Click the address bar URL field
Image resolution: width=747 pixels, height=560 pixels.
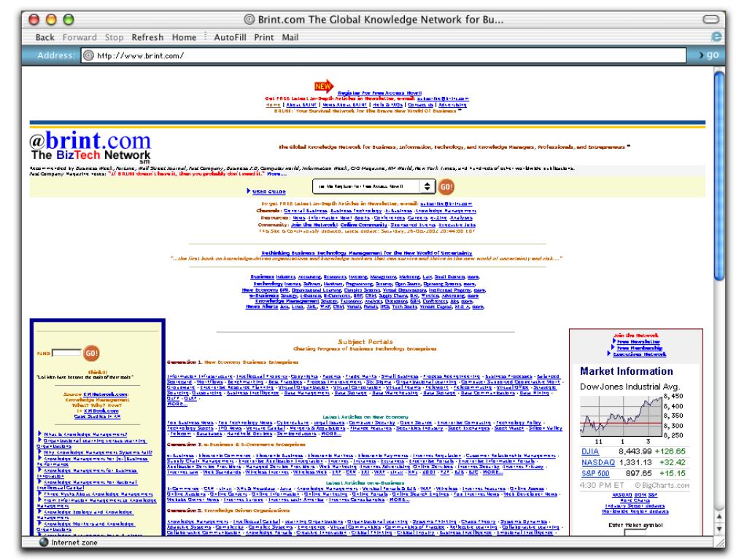pos(384,55)
